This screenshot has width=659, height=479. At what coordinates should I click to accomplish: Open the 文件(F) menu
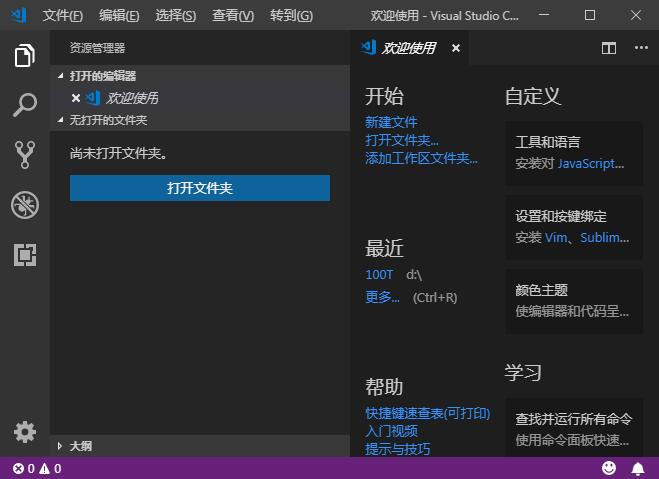click(63, 16)
